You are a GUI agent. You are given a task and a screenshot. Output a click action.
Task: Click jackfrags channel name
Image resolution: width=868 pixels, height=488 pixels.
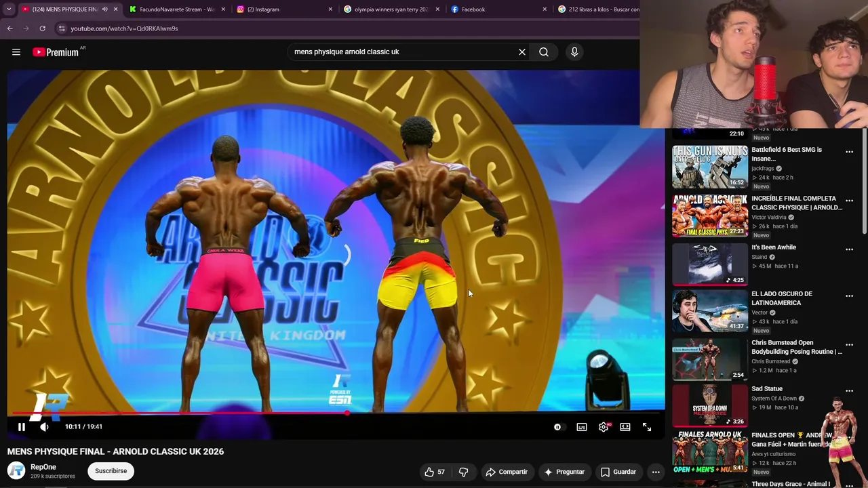pos(762,168)
